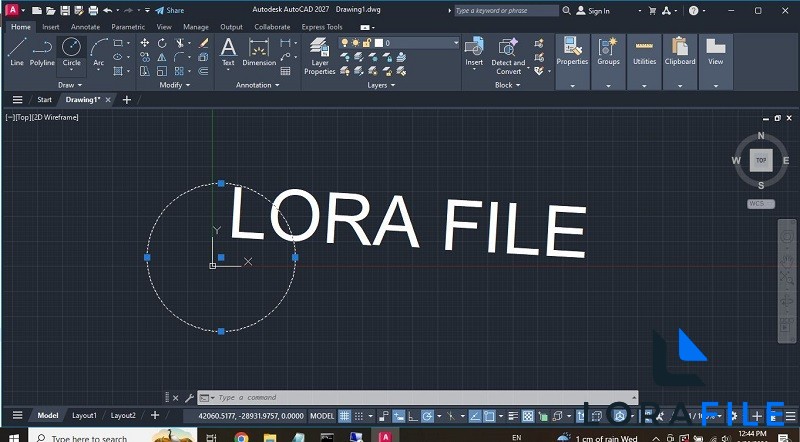Image resolution: width=800 pixels, height=442 pixels.
Task: Expand the Modify panel
Action: (x=174, y=85)
